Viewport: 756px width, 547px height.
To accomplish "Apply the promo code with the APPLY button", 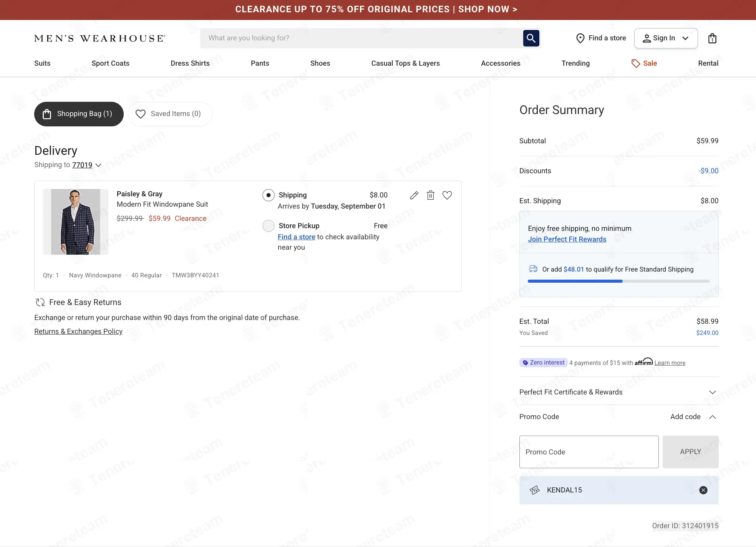I will tap(690, 452).
